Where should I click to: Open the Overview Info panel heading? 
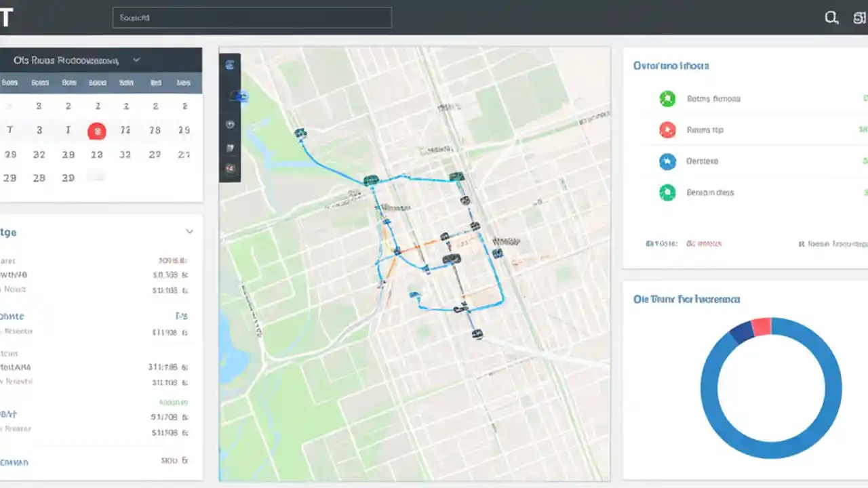click(671, 66)
